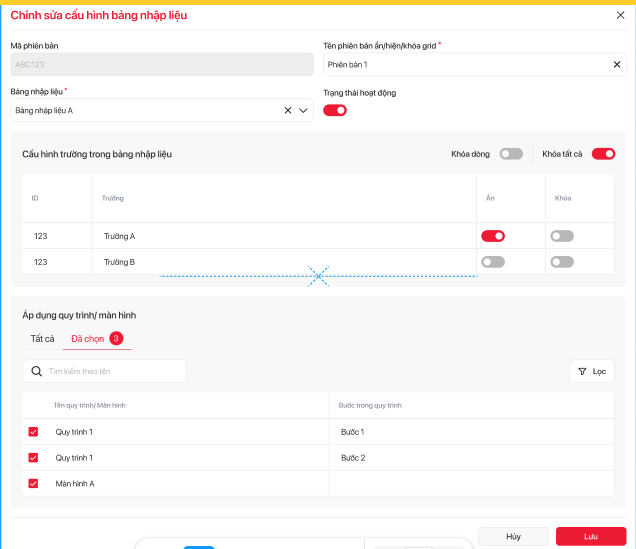Open the Lọc filter button
This screenshot has height=549, width=636.
coord(591,371)
